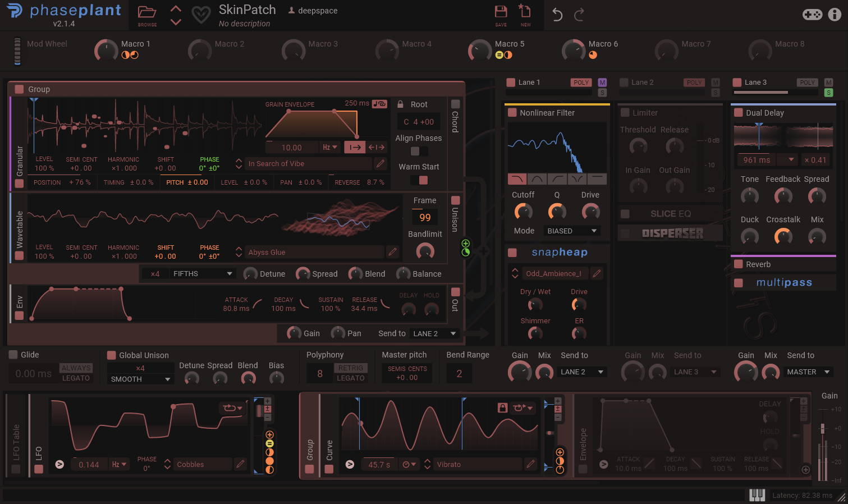Toggle the Group enable checkbox
The width and height of the screenshot is (848, 504).
coord(19,89)
